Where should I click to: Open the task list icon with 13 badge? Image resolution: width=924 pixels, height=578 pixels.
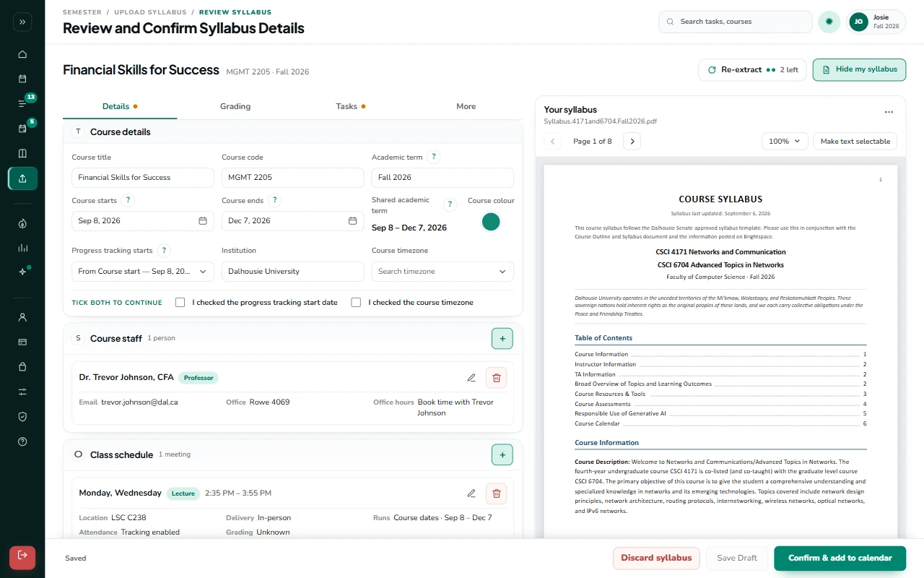(x=22, y=103)
